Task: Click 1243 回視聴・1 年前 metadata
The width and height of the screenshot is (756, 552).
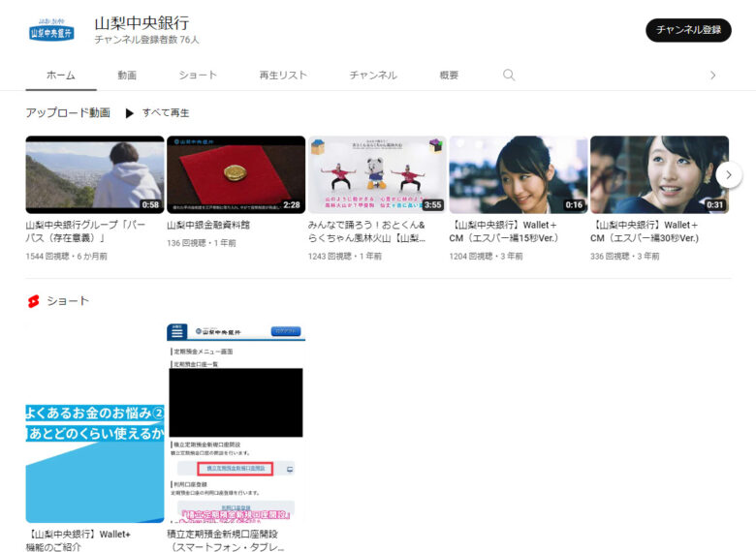Action: pos(345,257)
